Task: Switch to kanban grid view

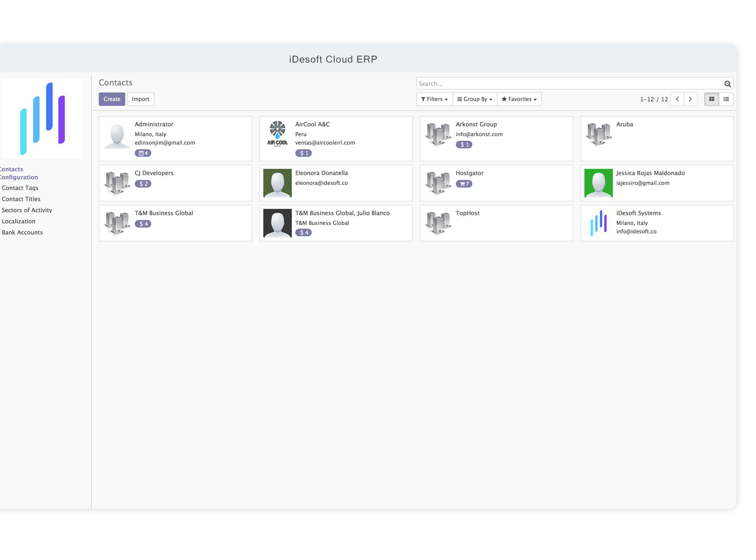Action: [x=712, y=99]
